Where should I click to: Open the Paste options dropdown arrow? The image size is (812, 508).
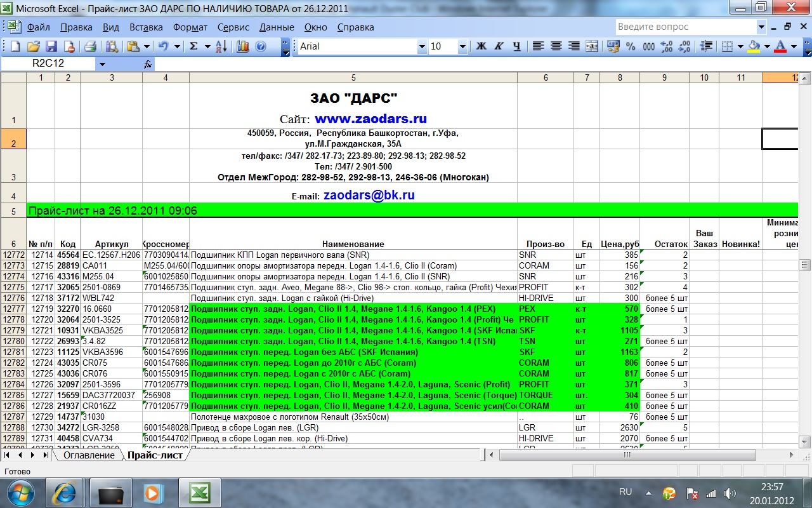pyautogui.click(x=147, y=46)
